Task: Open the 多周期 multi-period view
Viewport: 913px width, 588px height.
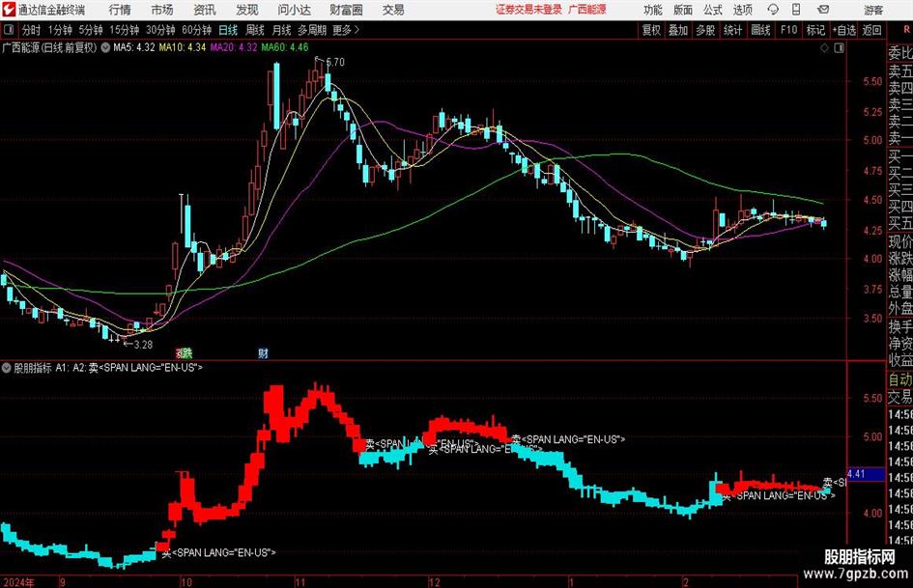Action: (312, 30)
